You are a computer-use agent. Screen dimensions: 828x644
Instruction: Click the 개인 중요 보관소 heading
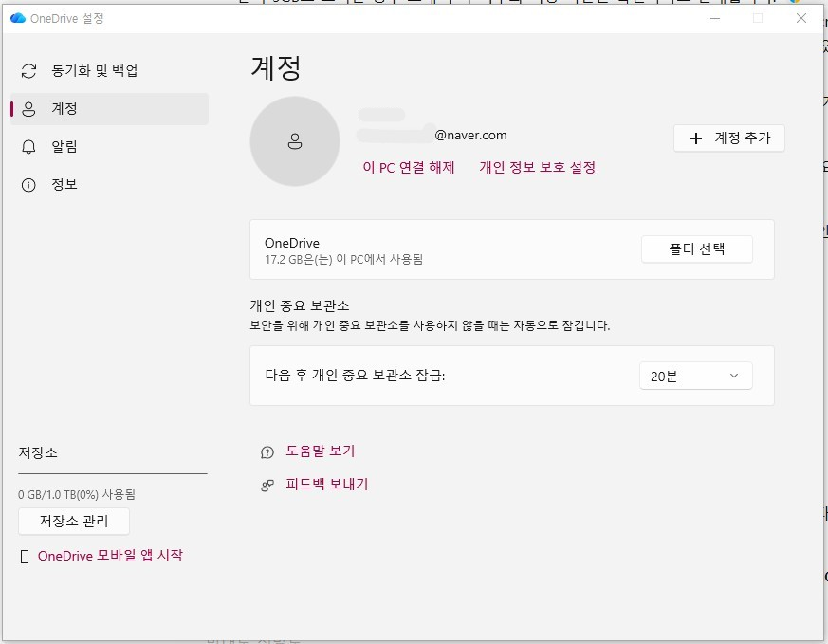[300, 305]
